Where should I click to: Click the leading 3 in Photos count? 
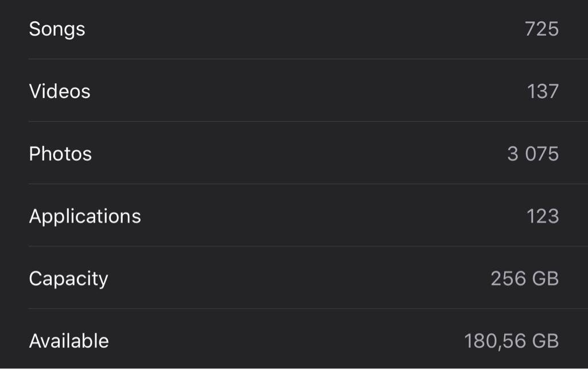pyautogui.click(x=513, y=154)
